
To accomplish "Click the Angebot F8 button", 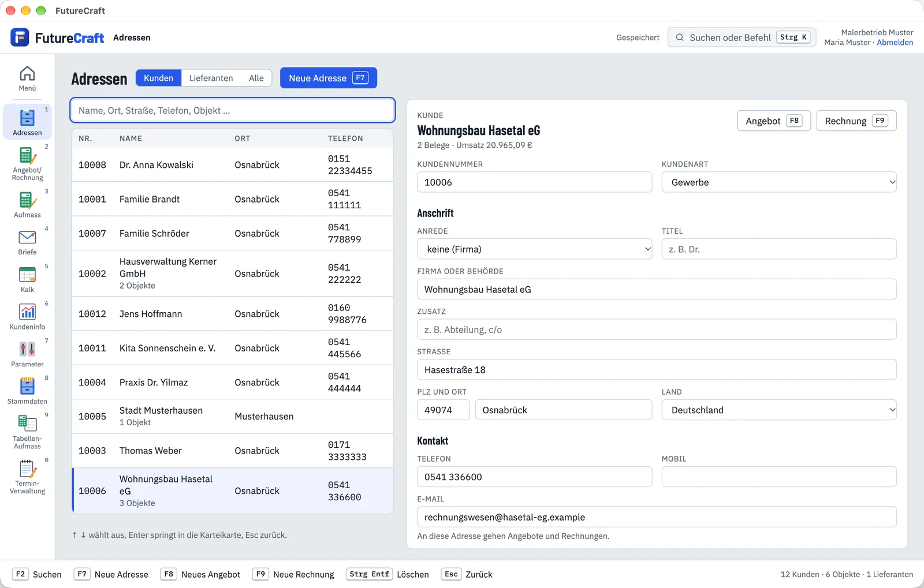I will [774, 121].
